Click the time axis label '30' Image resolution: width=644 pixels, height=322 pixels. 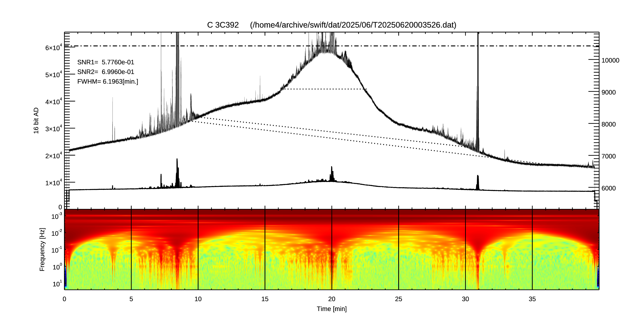click(x=465, y=299)
